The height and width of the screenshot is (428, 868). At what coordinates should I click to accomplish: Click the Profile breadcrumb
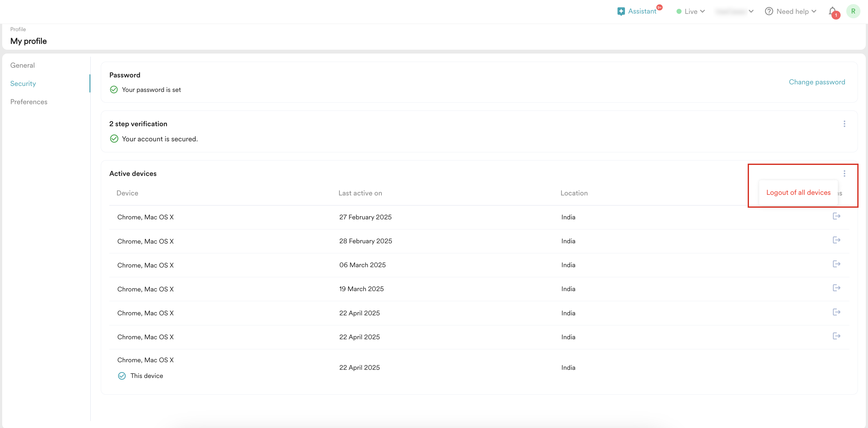point(18,29)
